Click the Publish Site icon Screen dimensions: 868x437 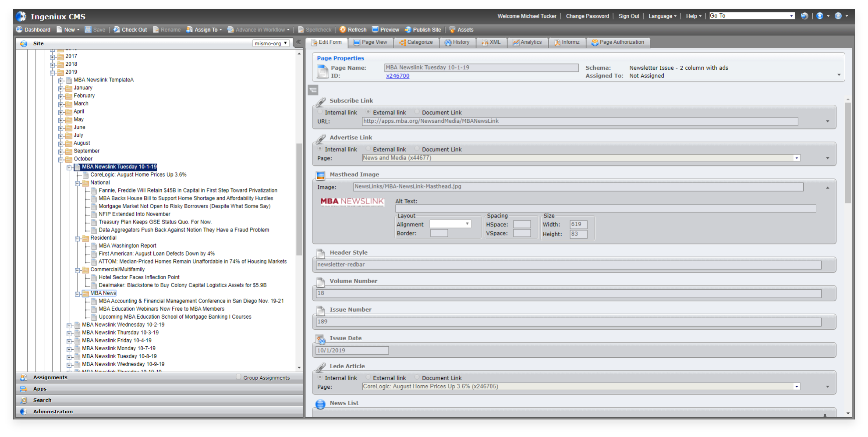pos(408,29)
